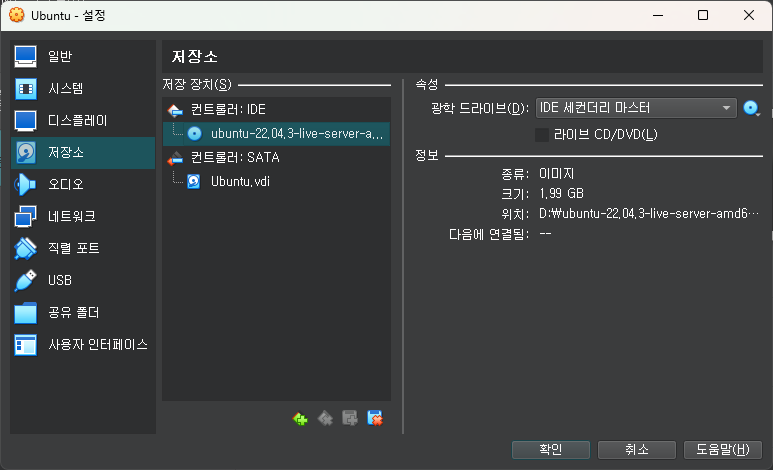Select the ubuntu-22.04.3-live-server ISO entry
Viewport: 773px width, 470px height.
(276, 134)
